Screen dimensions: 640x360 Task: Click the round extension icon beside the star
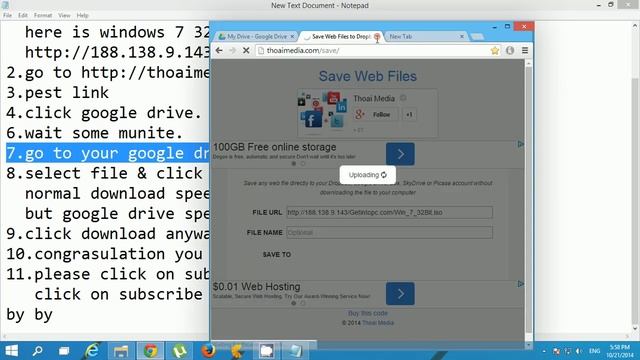tap(510, 51)
